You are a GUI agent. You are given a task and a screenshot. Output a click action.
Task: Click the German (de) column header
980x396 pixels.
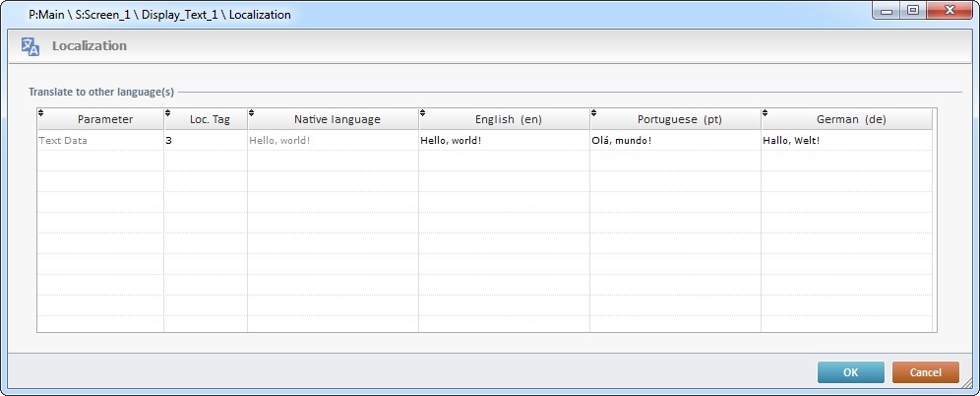(x=851, y=119)
